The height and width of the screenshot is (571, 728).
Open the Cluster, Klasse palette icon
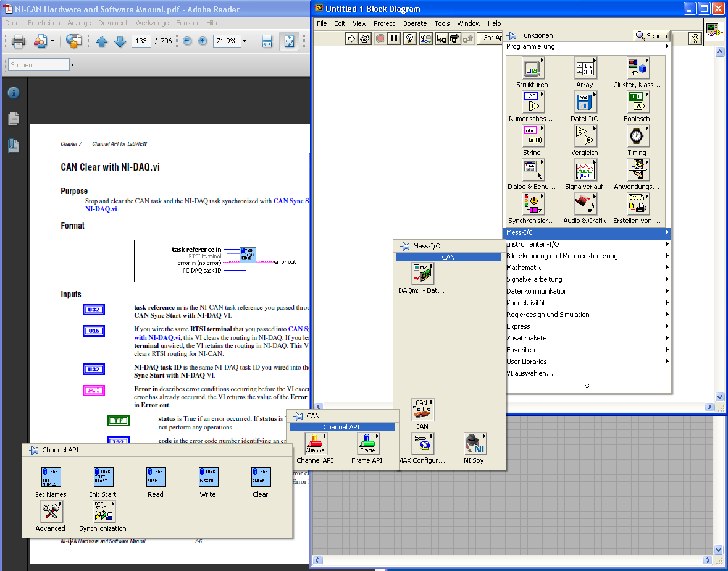tap(637, 69)
